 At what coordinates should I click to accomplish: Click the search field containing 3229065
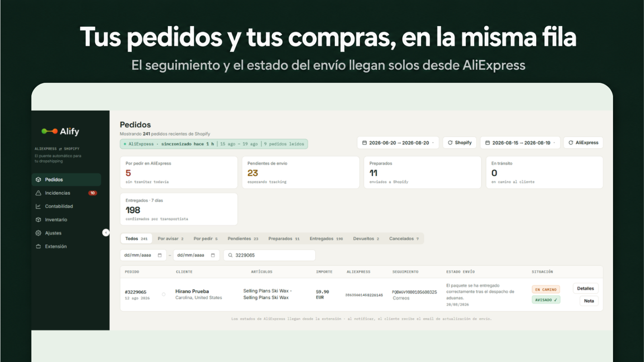pyautogui.click(x=269, y=255)
